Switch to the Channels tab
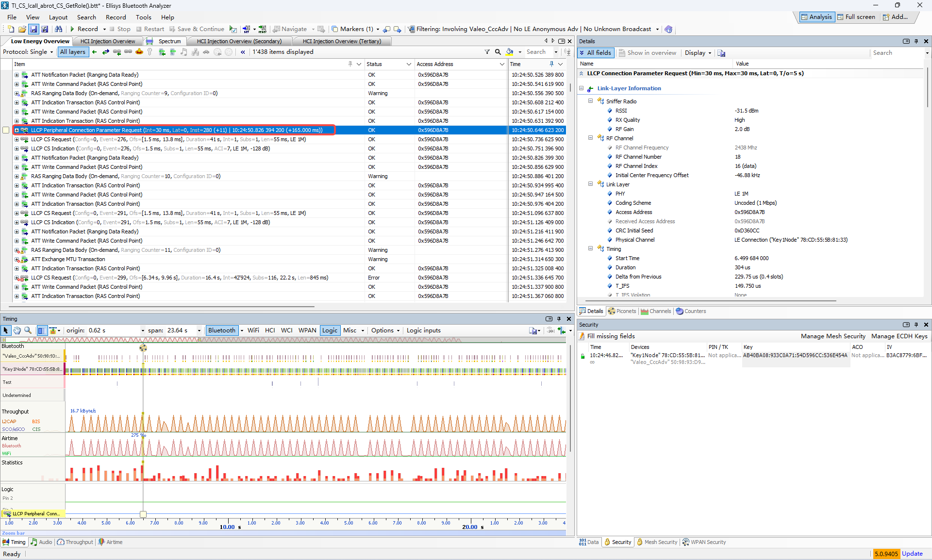932x560 pixels. [x=656, y=312]
